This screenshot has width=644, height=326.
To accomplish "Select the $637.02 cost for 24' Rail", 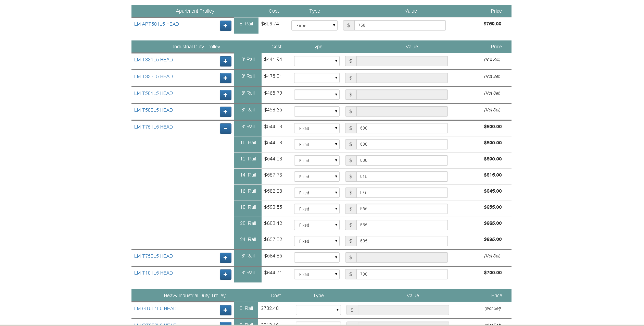I will [x=273, y=239].
